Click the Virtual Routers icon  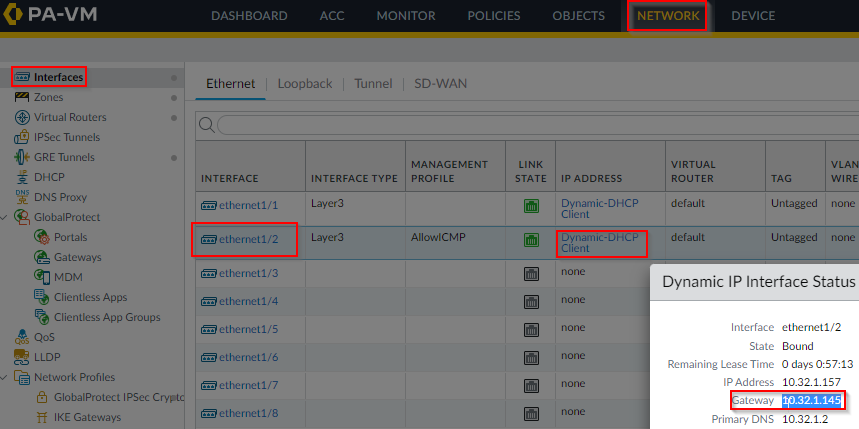point(22,117)
